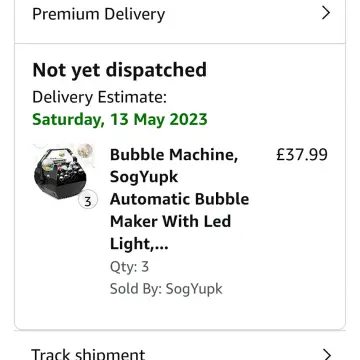Click the 'Not yet dispatched' status heading

[x=119, y=70]
